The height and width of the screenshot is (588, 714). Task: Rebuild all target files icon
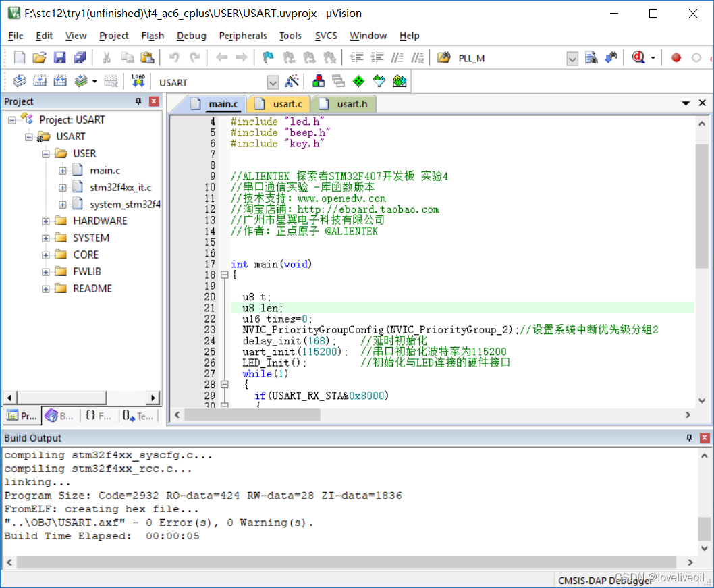pos(60,81)
